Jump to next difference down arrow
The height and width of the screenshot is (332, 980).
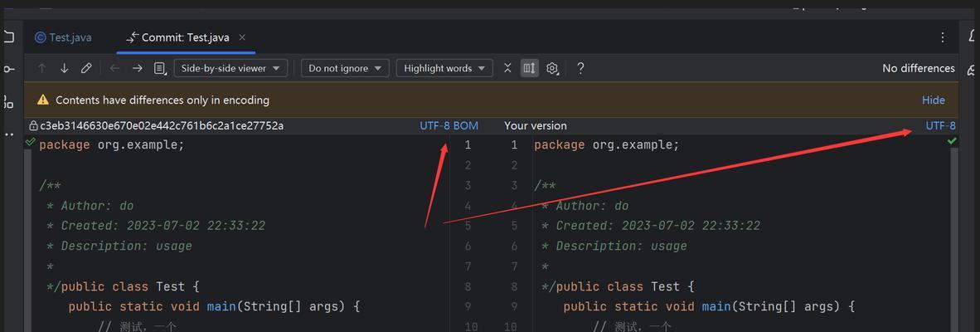tap(64, 68)
